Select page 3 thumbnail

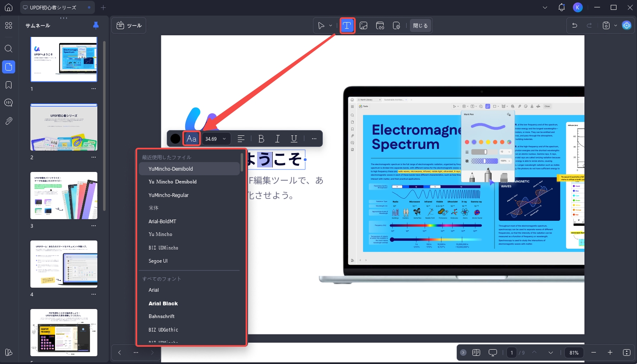pyautogui.click(x=64, y=195)
